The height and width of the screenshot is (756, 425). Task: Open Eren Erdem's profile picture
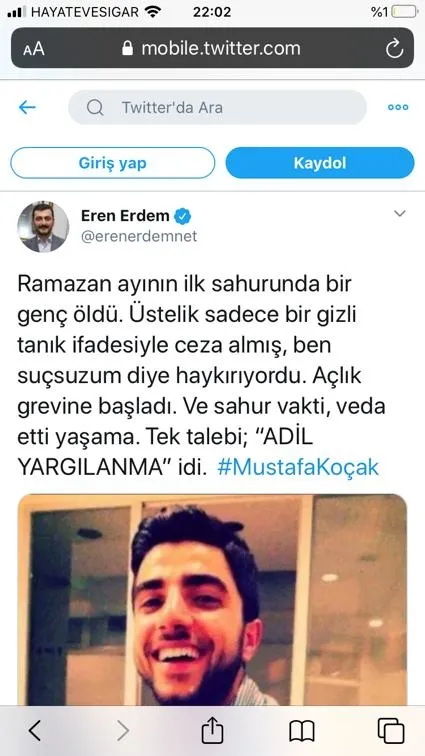tap(43, 227)
